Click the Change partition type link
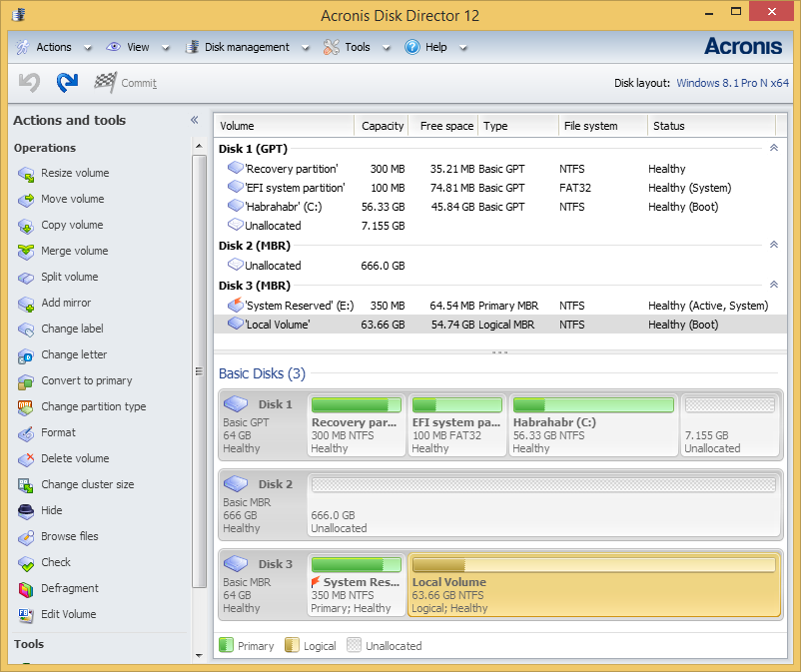801x672 pixels. pyautogui.click(x=94, y=406)
